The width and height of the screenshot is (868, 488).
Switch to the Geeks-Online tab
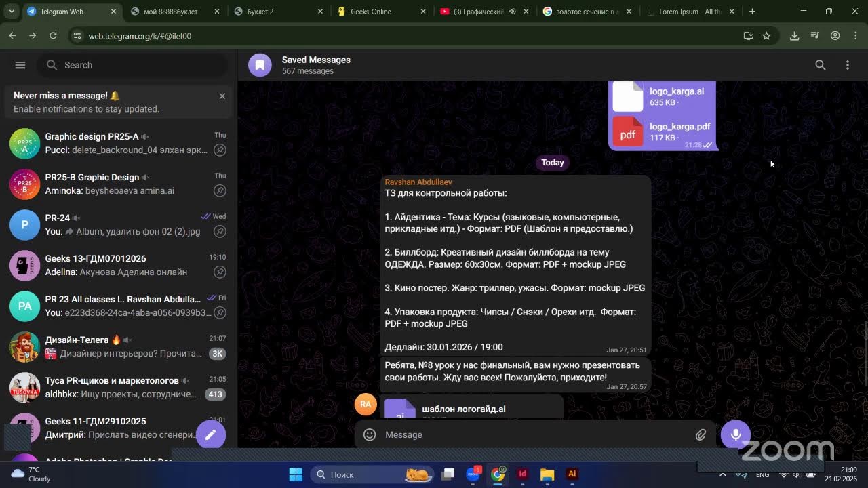[x=382, y=12]
